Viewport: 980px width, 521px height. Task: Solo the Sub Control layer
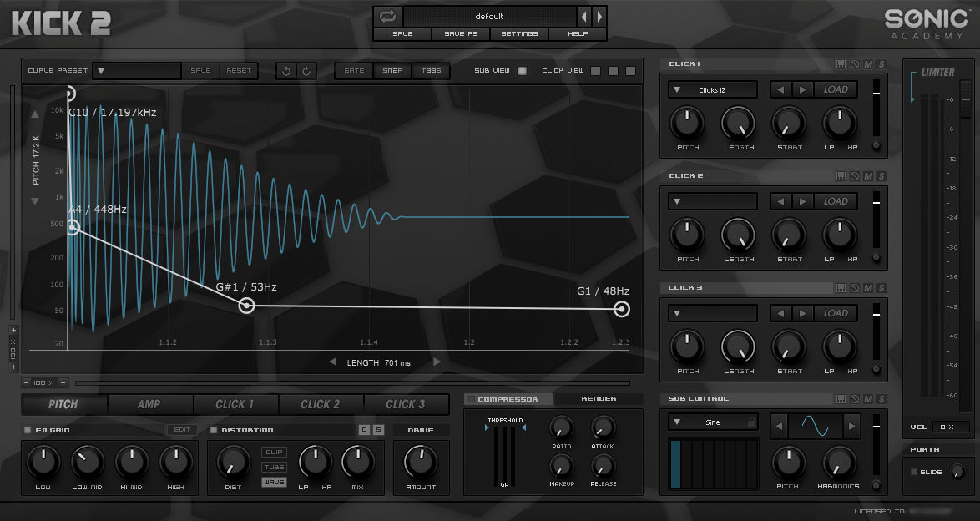click(x=881, y=398)
